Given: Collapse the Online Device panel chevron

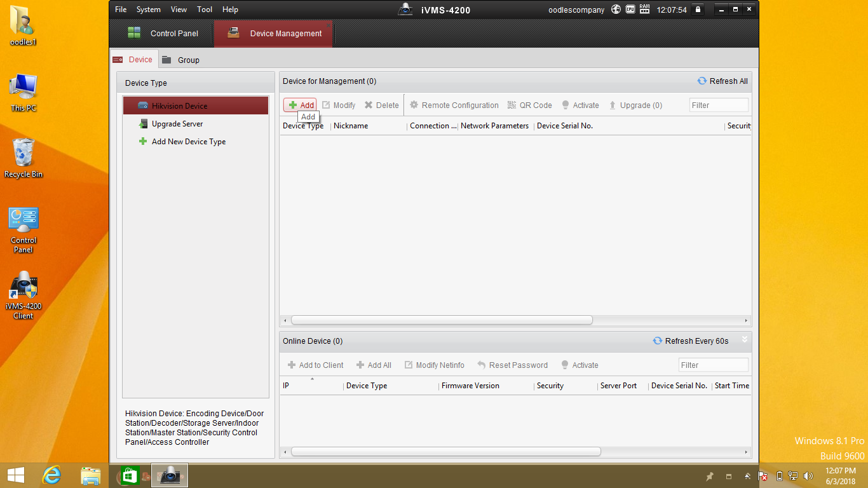Looking at the screenshot, I should click(745, 340).
